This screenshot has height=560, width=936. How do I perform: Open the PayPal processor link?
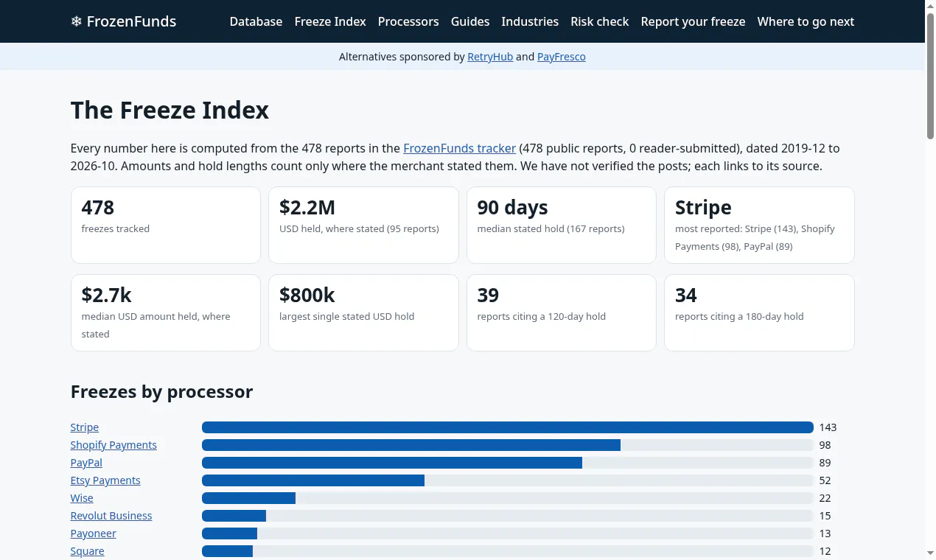click(86, 463)
